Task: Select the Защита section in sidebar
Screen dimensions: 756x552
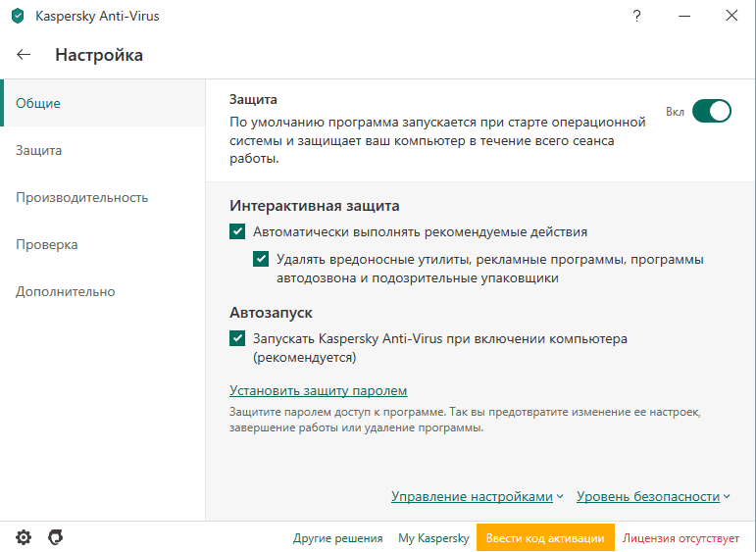Action: click(x=39, y=150)
